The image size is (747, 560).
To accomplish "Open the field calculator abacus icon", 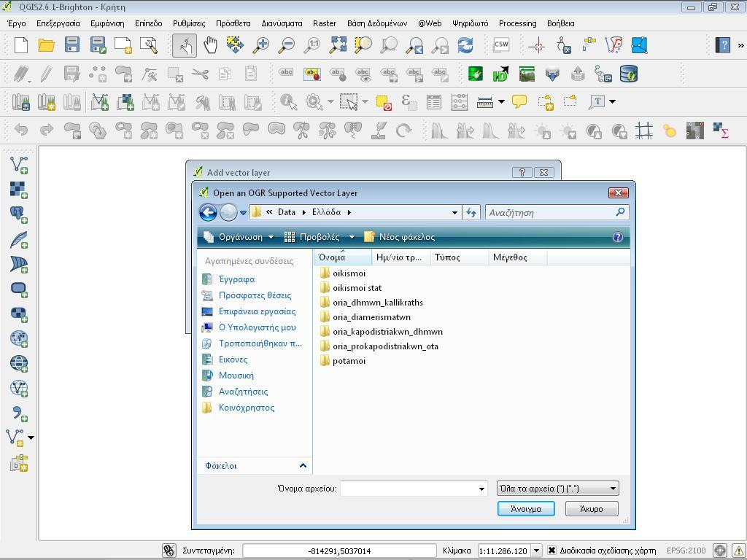I will tap(460, 102).
